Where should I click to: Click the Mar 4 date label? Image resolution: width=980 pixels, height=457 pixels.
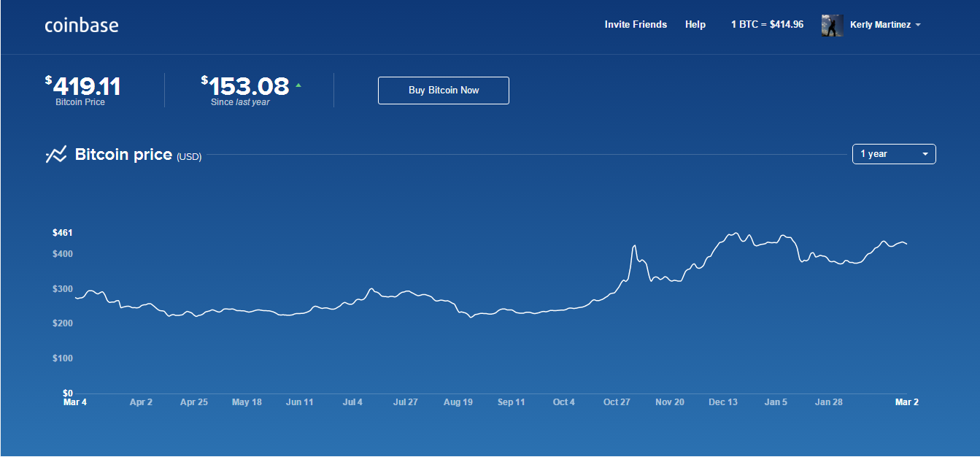75,402
